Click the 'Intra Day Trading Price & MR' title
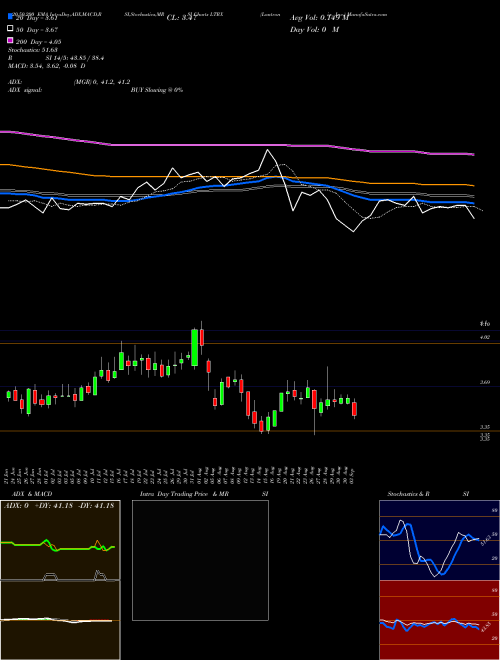Image resolution: width=500 pixels, height=660 pixels. tap(184, 494)
